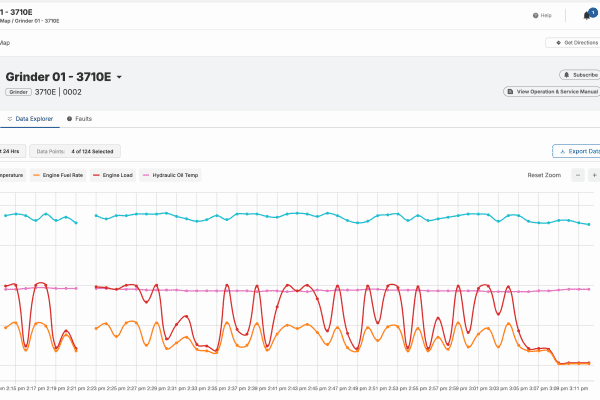Open the 24 Hrs time range selector
The height and width of the screenshot is (400, 600).
(x=10, y=152)
